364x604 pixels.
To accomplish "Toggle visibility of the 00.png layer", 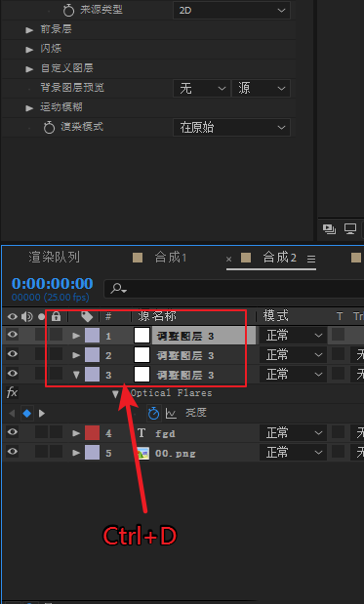I will click(x=13, y=452).
